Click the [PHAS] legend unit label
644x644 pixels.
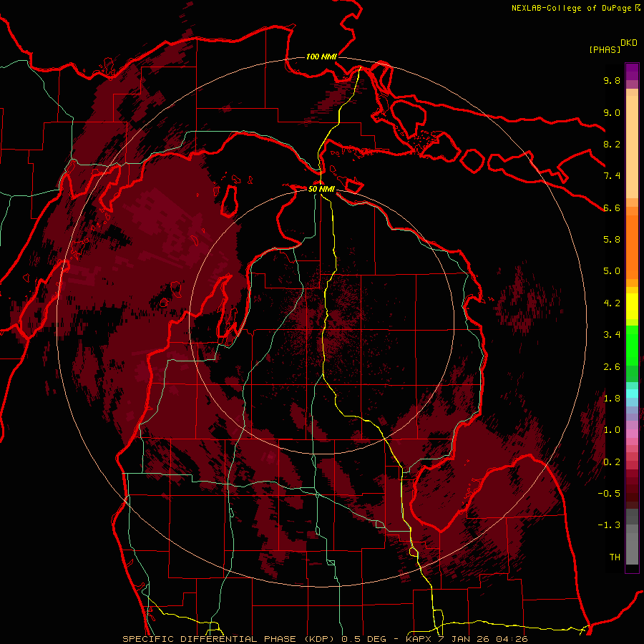pos(605,50)
